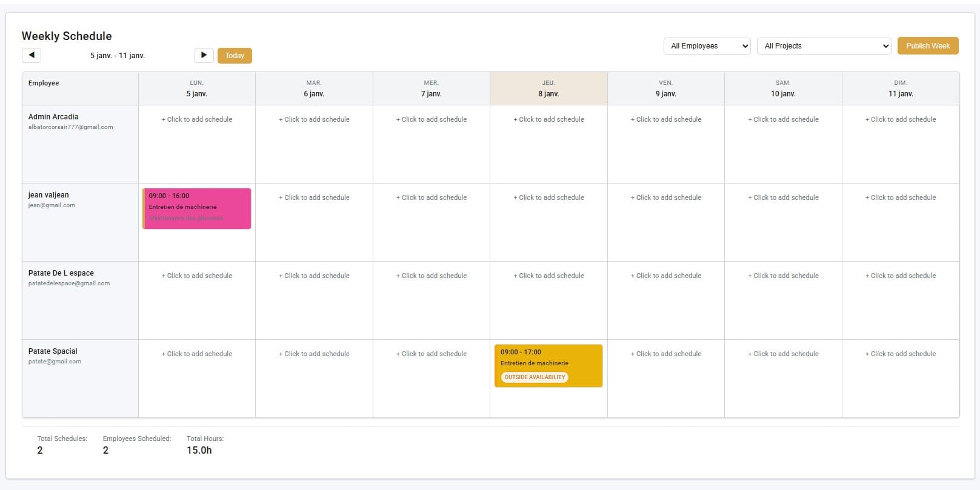Go to next week with right arrow

204,55
